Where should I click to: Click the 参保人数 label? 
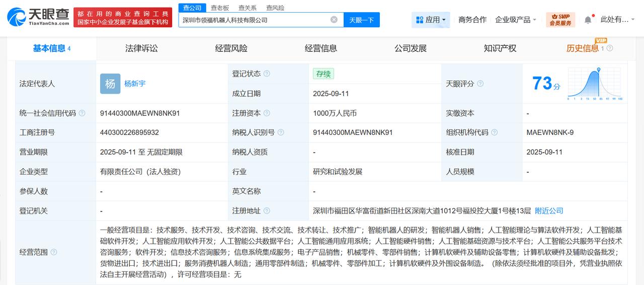pyautogui.click(x=34, y=191)
